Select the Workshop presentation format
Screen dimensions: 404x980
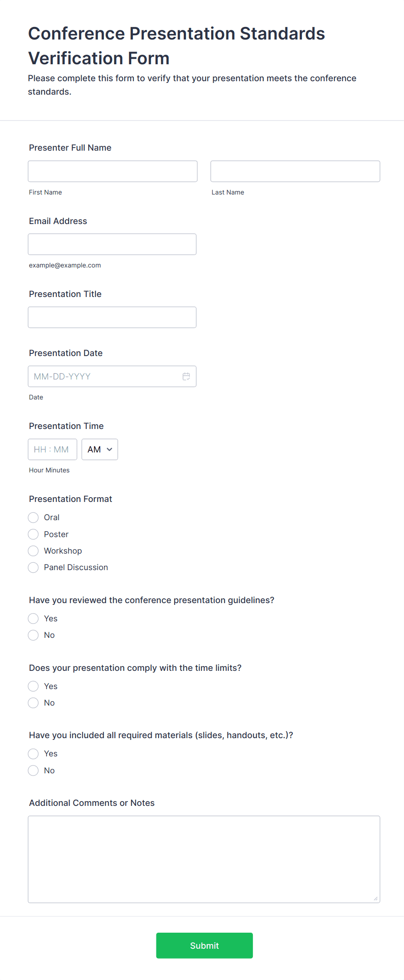point(33,551)
